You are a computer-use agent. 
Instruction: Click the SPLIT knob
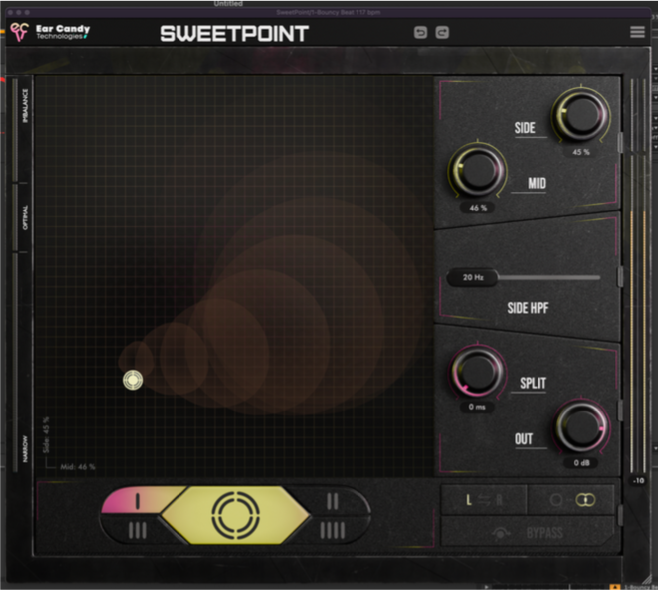coord(478,371)
